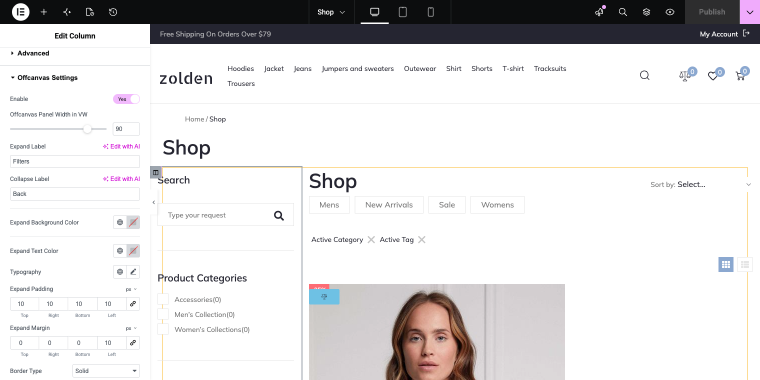Check the Men's Collection category checkbox
Image resolution: width=760 pixels, height=380 pixels.
(x=163, y=314)
